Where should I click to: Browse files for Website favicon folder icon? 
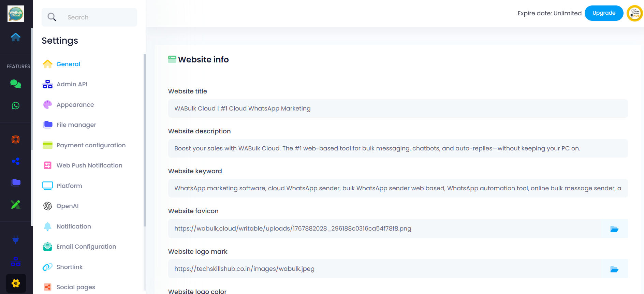coord(614,229)
